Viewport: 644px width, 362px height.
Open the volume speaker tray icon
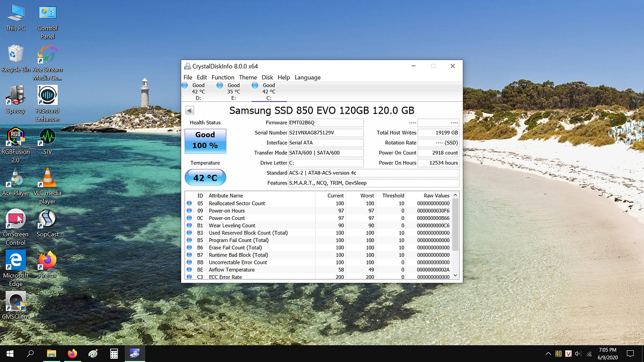(578, 354)
